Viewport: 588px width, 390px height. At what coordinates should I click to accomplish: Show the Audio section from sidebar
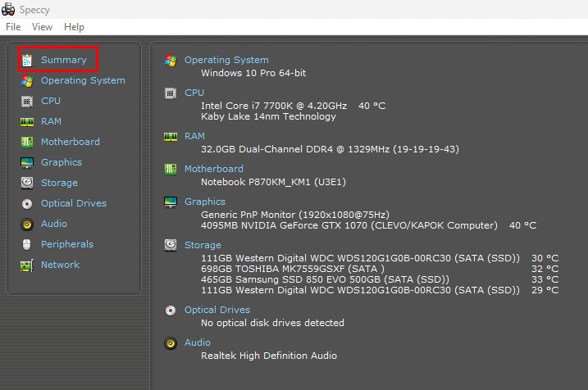[x=54, y=224]
